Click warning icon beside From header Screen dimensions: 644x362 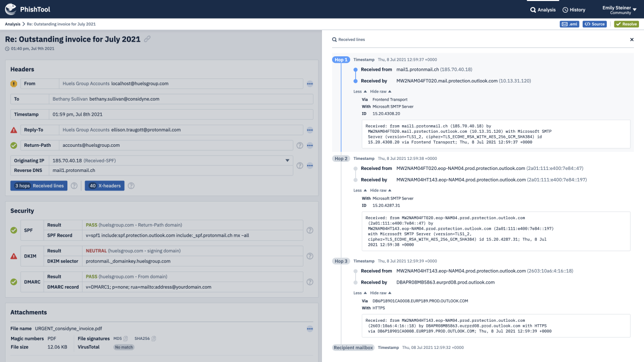14,83
